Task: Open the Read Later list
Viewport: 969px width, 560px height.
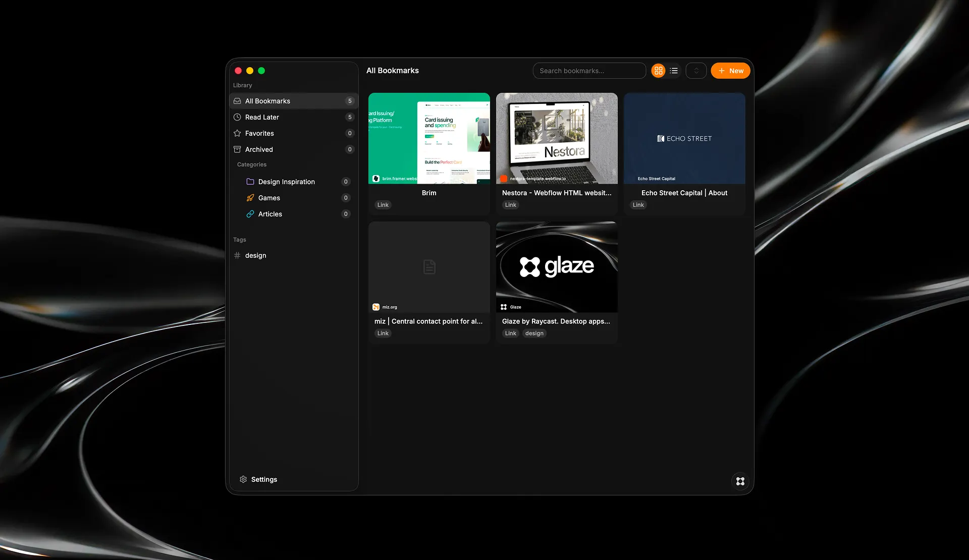Action: (294, 117)
